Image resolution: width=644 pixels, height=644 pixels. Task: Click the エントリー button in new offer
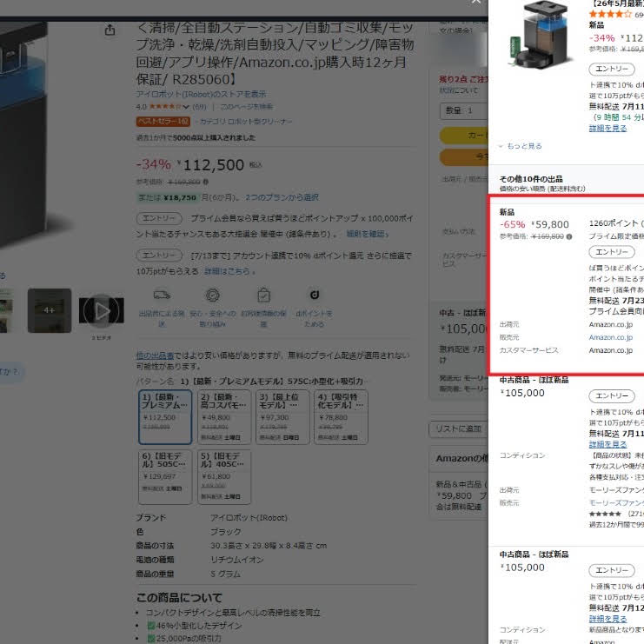pyautogui.click(x=612, y=252)
